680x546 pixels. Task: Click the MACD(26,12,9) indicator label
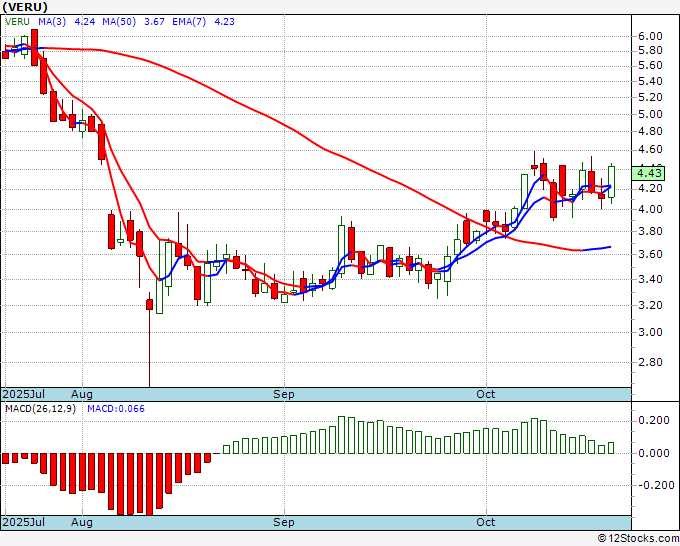click(x=40, y=409)
